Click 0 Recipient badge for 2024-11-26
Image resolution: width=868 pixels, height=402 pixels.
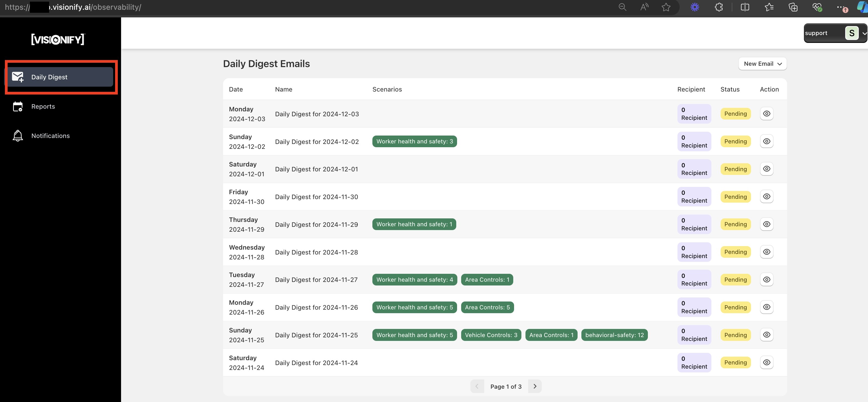(x=694, y=307)
